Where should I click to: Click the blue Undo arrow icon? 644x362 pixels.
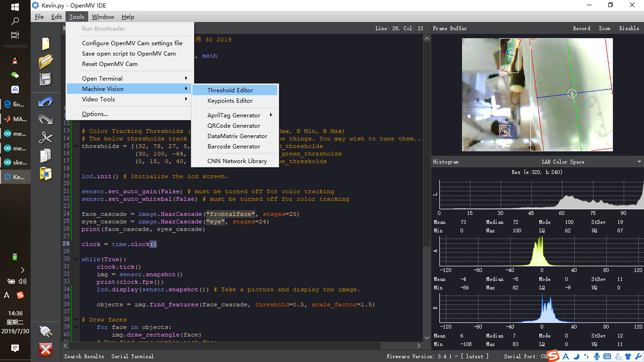pyautogui.click(x=46, y=102)
